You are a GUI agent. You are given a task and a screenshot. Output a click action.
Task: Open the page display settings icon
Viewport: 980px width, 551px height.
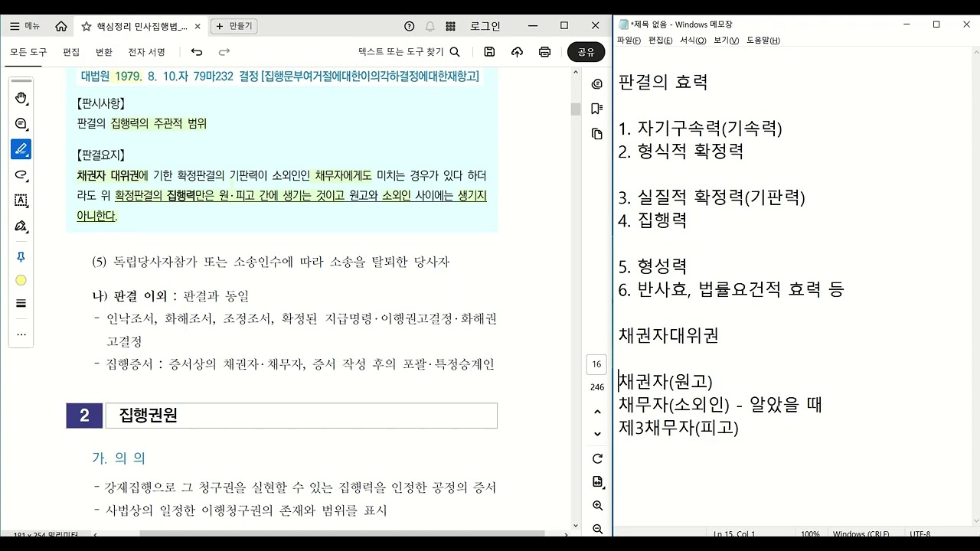tap(597, 482)
